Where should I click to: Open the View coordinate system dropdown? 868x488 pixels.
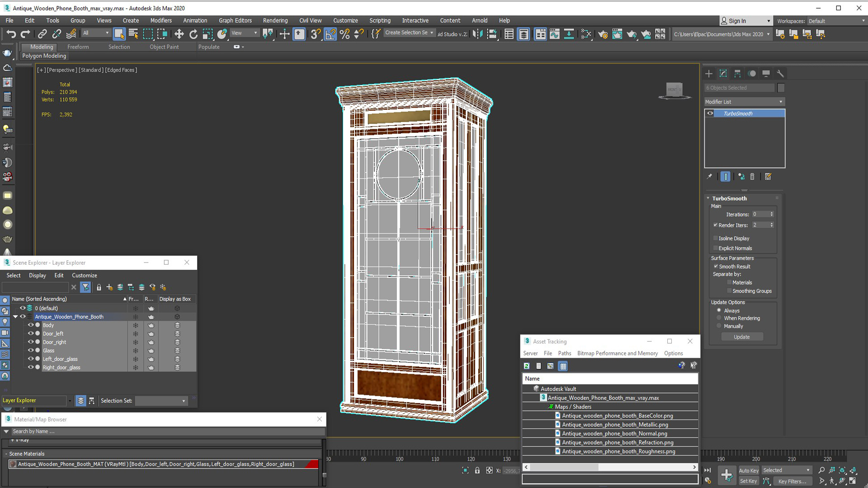pos(244,33)
